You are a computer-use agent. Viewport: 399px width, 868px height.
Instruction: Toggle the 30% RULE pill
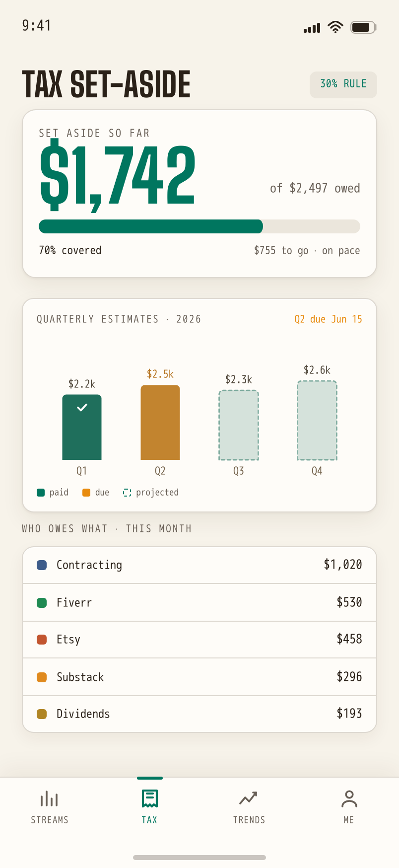tap(343, 85)
